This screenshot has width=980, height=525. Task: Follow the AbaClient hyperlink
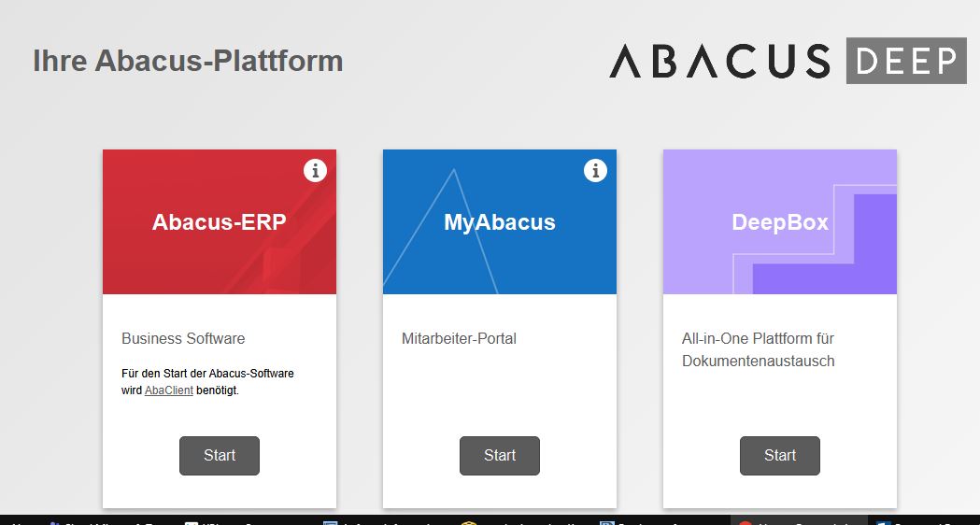pos(169,390)
